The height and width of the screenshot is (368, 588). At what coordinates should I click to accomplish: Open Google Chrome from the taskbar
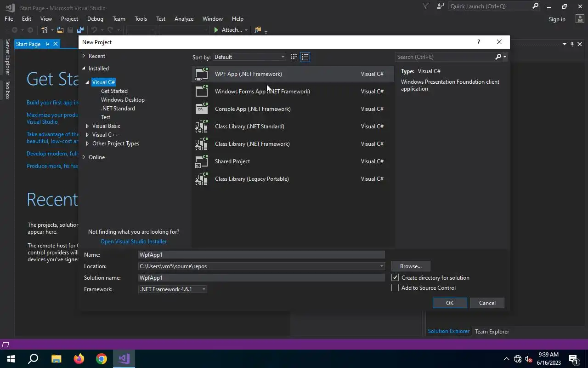[102, 359]
